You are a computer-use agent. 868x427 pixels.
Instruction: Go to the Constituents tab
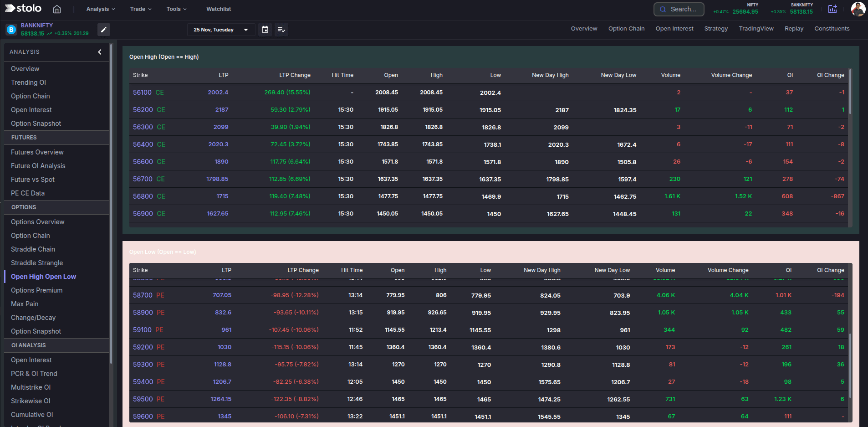(832, 29)
